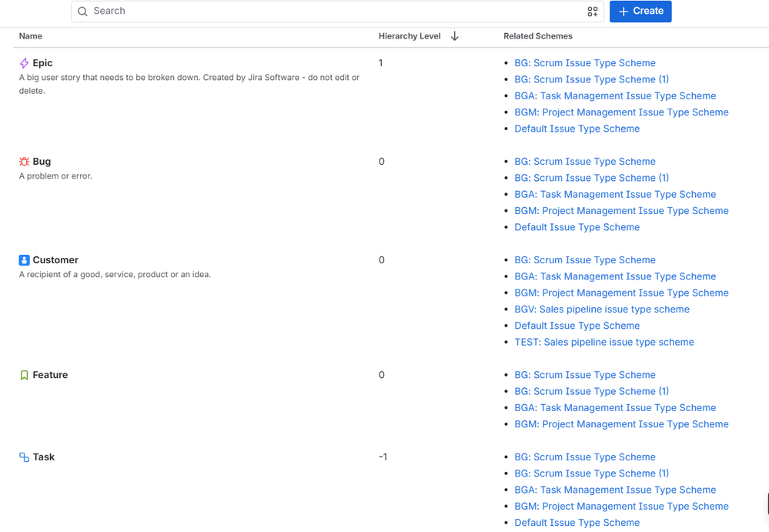Click the Epic lightning bolt icon
This screenshot has width=769, height=532.
[x=24, y=63]
